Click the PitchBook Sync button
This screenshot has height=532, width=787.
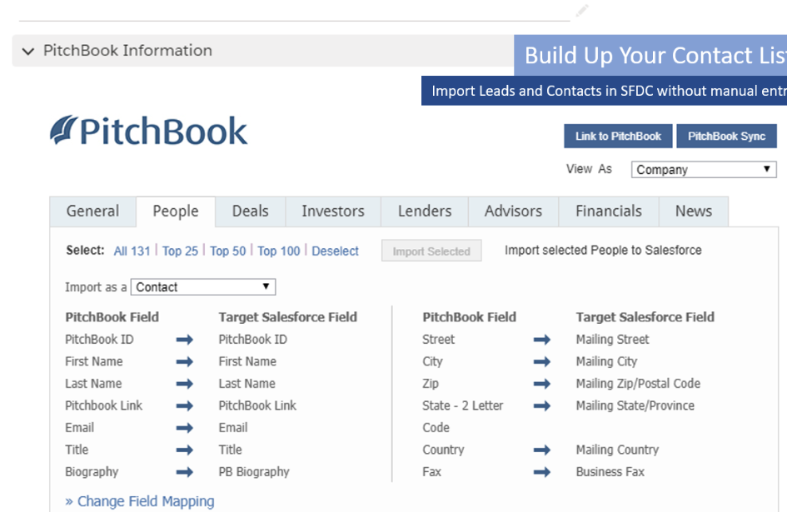726,135
